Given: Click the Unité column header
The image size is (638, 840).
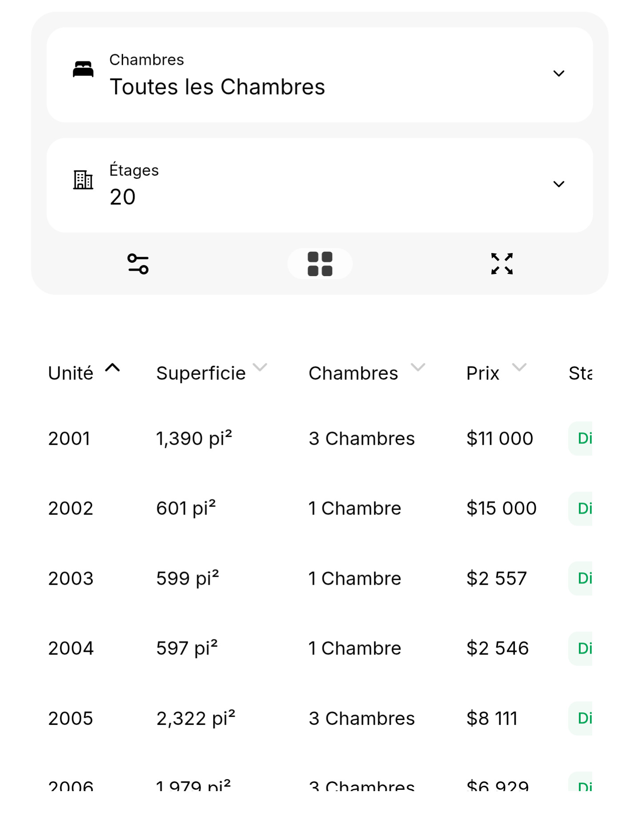Looking at the screenshot, I should [71, 374].
